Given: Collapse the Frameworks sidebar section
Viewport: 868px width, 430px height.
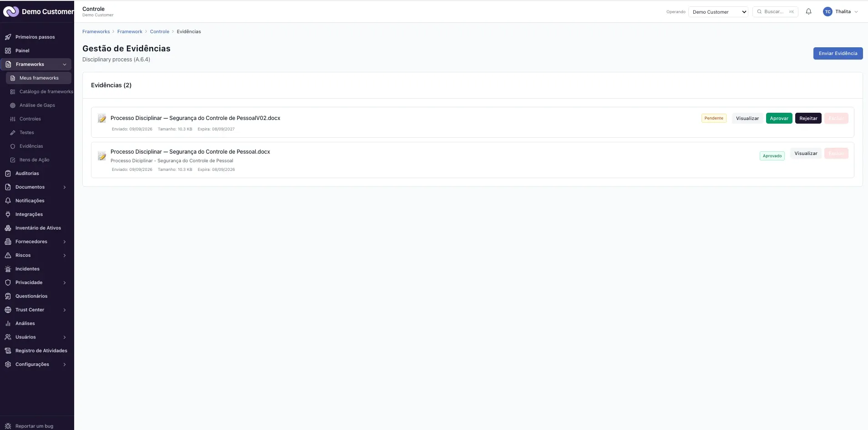Looking at the screenshot, I should pos(65,65).
